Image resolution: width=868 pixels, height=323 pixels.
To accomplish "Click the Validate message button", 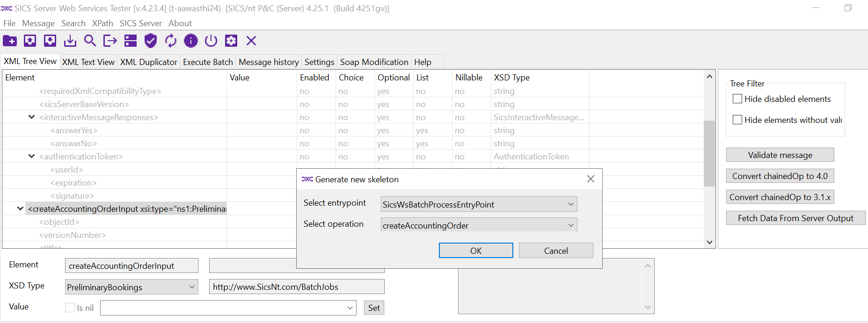I will 780,155.
